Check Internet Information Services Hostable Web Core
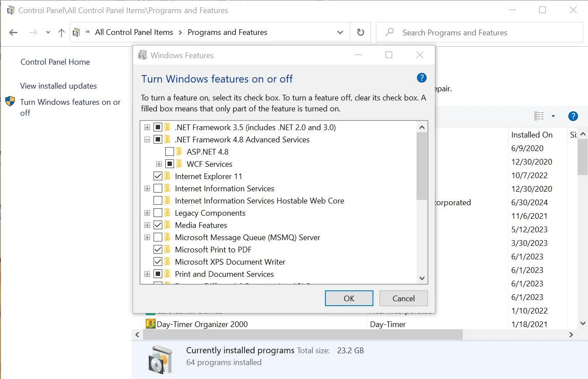The height and width of the screenshot is (379, 588). tap(158, 201)
